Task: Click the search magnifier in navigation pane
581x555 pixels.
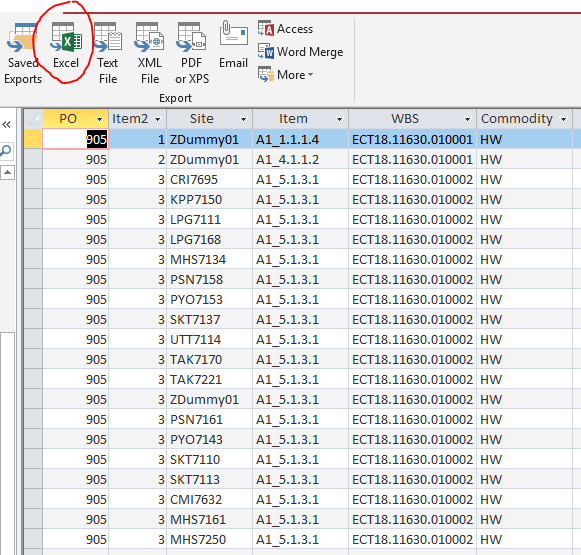Action: (6, 150)
